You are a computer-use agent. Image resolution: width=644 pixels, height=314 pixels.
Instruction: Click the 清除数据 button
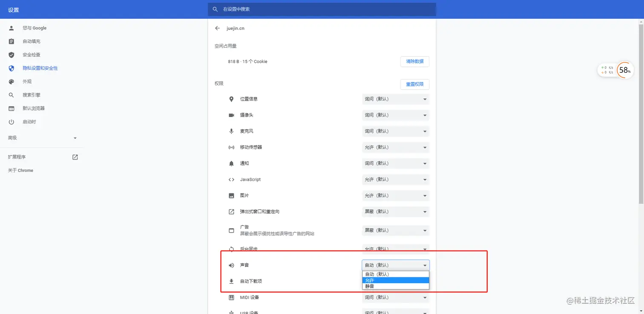(x=414, y=61)
